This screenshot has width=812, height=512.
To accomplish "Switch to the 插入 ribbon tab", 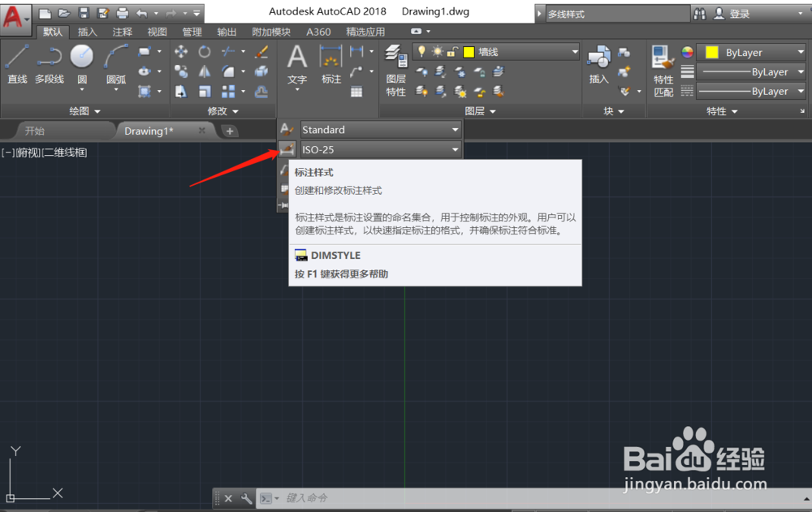I will (x=87, y=32).
